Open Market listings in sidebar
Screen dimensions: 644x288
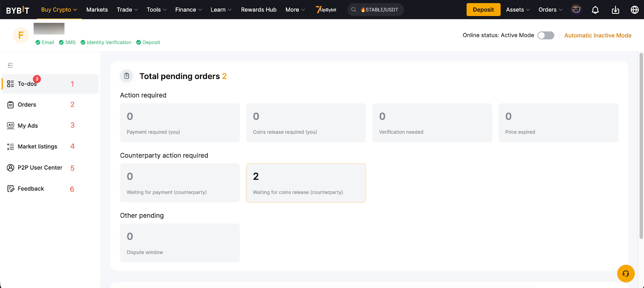[x=37, y=147]
